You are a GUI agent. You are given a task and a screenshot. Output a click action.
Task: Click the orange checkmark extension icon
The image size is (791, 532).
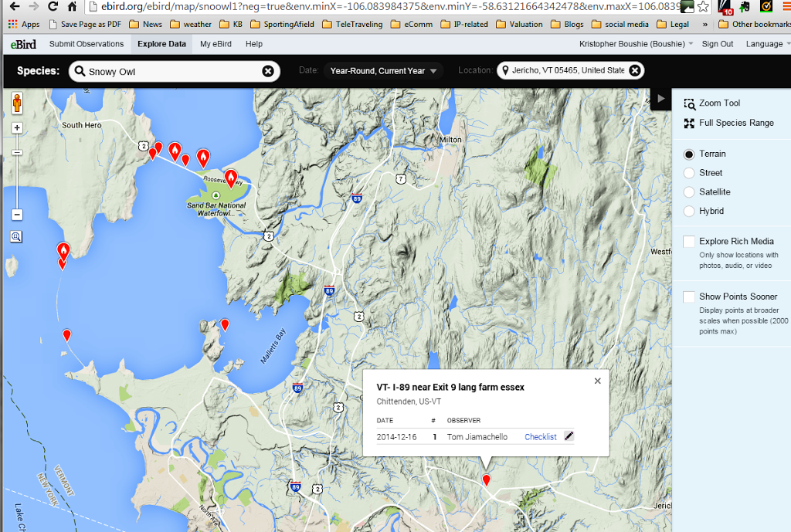[x=766, y=6]
